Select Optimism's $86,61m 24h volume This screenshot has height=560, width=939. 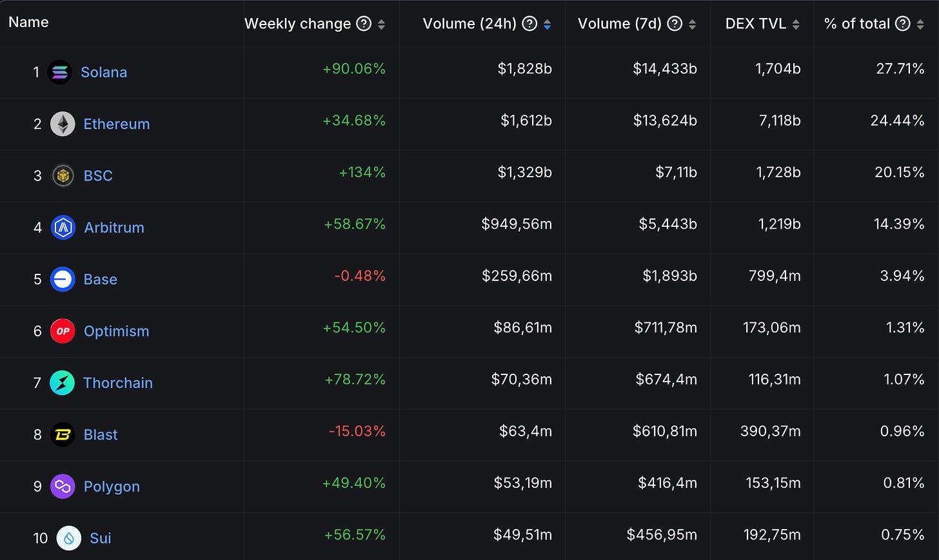[x=523, y=328]
